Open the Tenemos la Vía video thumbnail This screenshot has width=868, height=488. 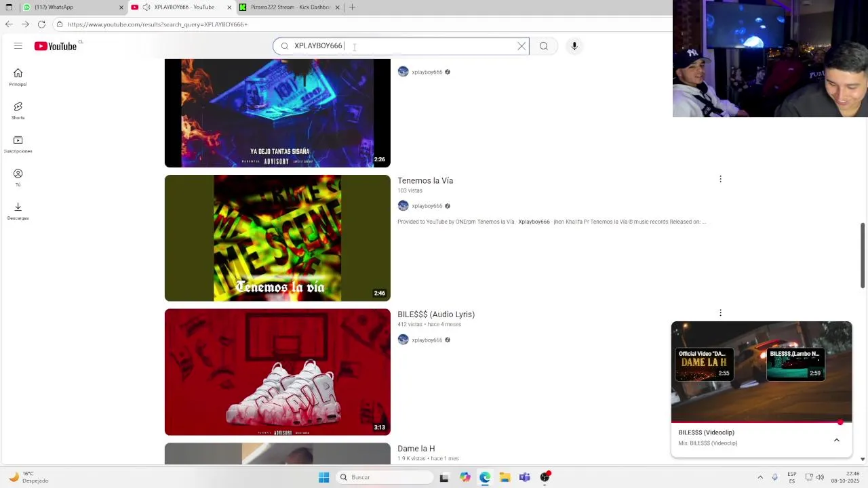(x=277, y=238)
